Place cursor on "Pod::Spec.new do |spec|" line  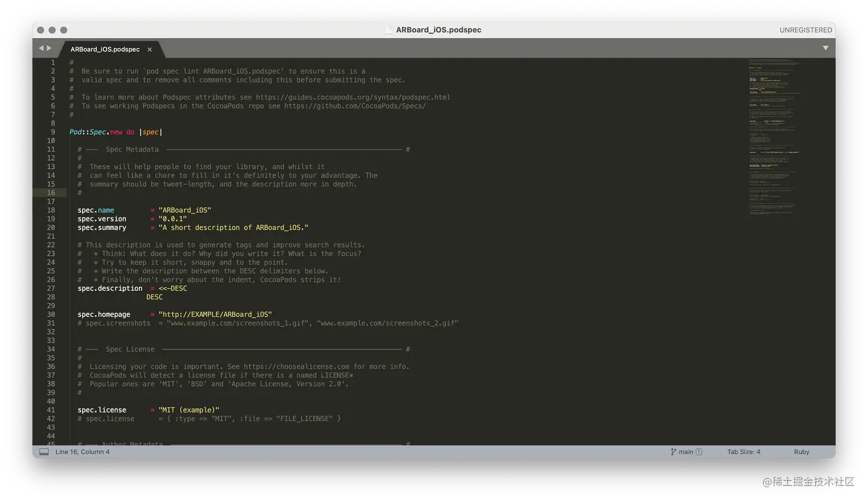pyautogui.click(x=115, y=132)
